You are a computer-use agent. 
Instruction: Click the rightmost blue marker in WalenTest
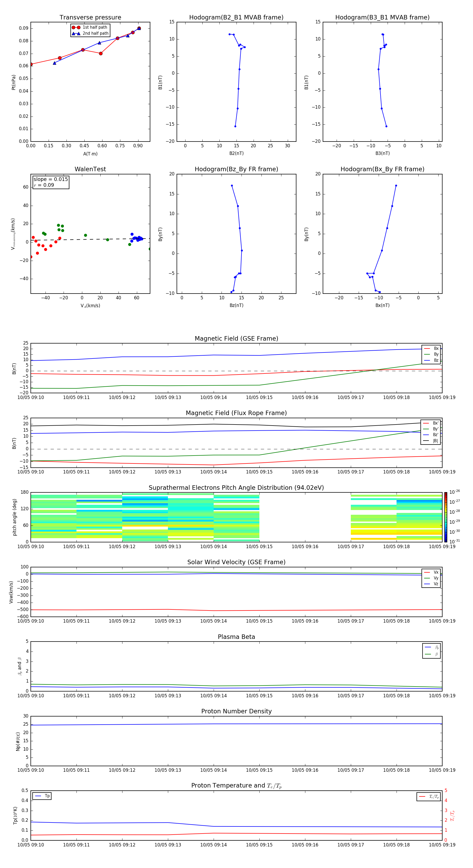click(142, 239)
